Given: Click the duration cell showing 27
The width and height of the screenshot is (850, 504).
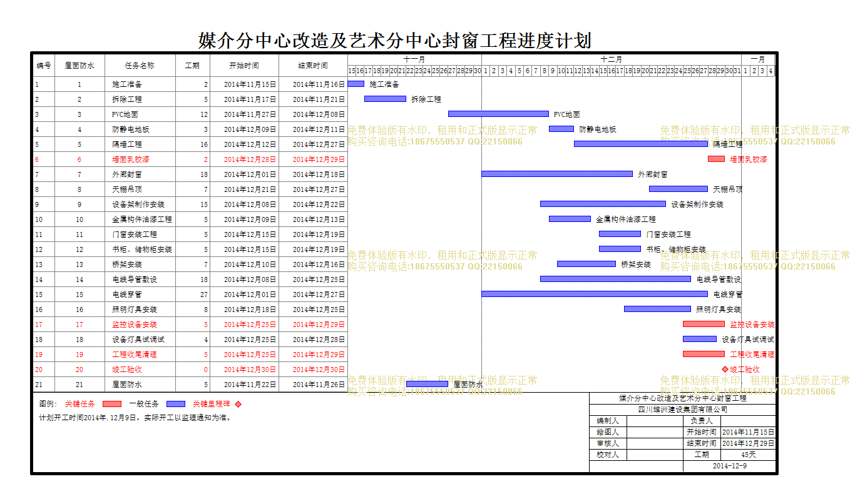Looking at the screenshot, I should [x=192, y=294].
